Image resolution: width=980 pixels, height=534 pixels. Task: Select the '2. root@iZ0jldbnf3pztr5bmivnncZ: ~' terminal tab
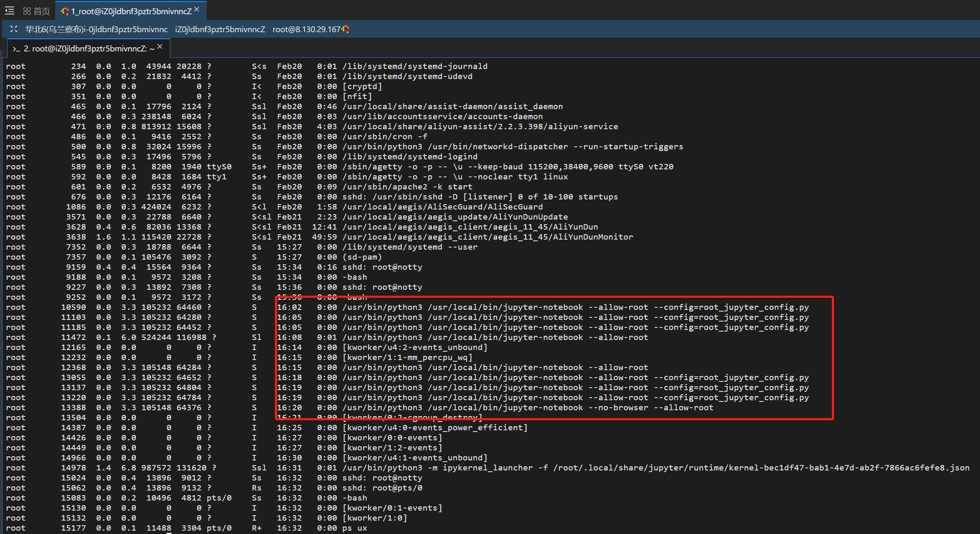[x=89, y=49]
